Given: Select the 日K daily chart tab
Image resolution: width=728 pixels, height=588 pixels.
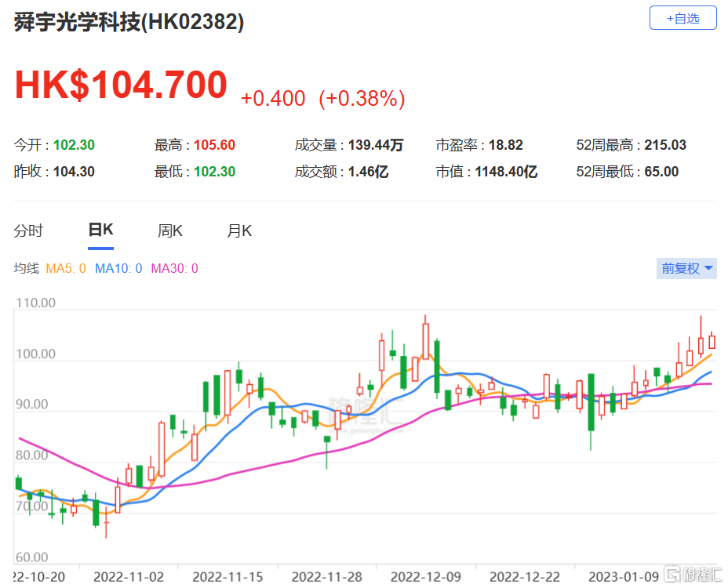Looking at the screenshot, I should click(100, 230).
